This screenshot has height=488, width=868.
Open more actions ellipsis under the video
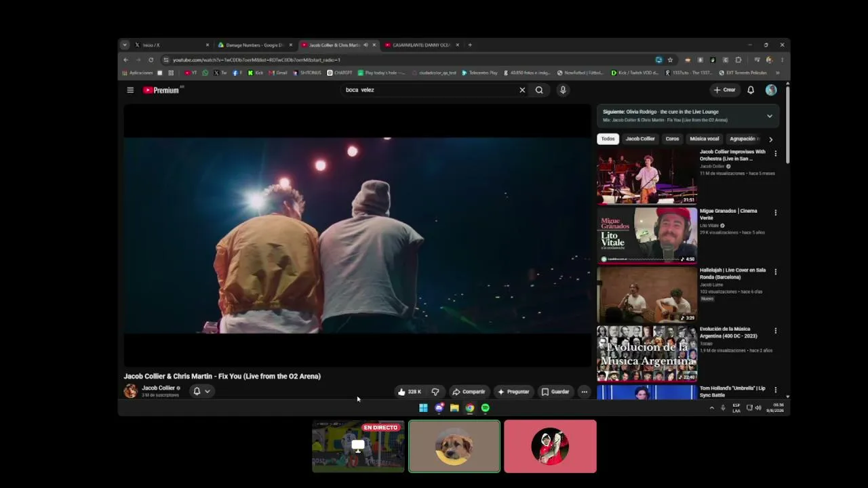pyautogui.click(x=584, y=392)
